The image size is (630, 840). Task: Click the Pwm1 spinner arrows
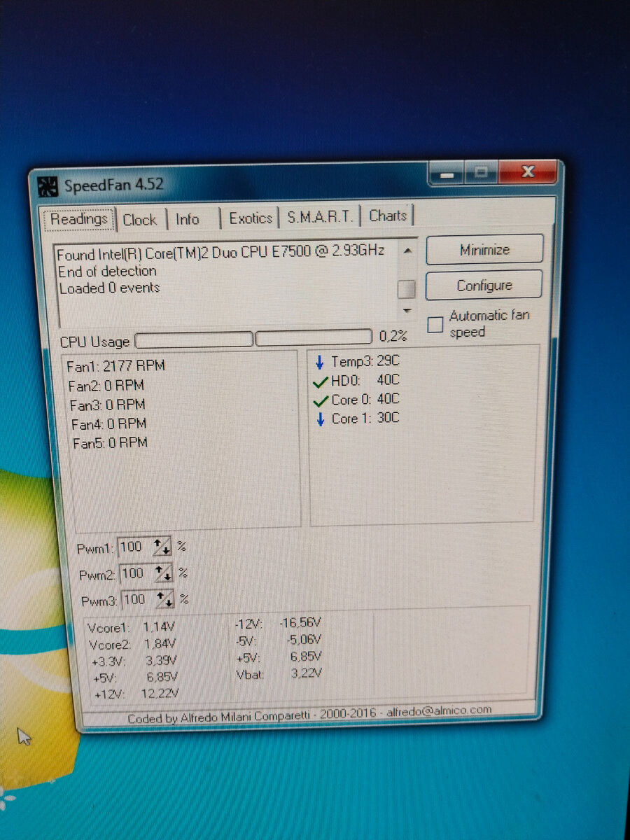(x=162, y=546)
